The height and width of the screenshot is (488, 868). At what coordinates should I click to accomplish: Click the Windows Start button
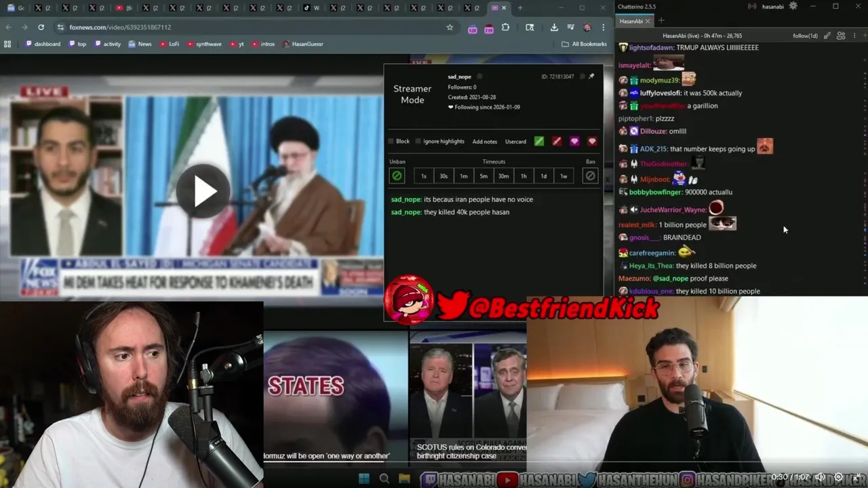point(364,479)
